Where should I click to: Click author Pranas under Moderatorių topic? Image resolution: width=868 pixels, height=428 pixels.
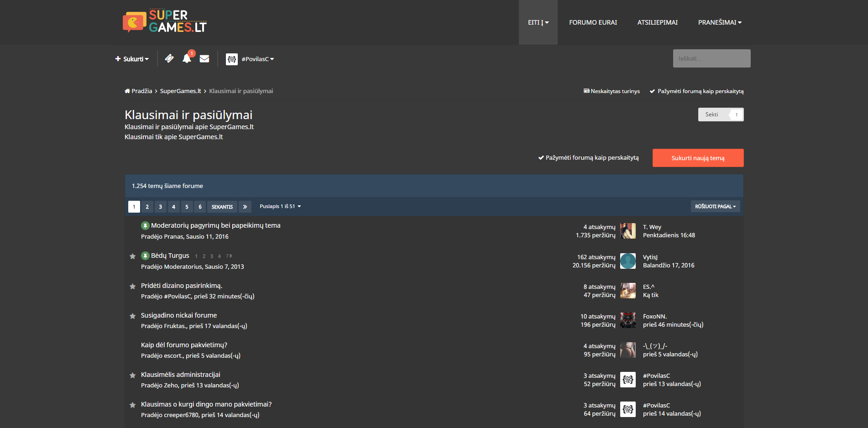pos(173,237)
